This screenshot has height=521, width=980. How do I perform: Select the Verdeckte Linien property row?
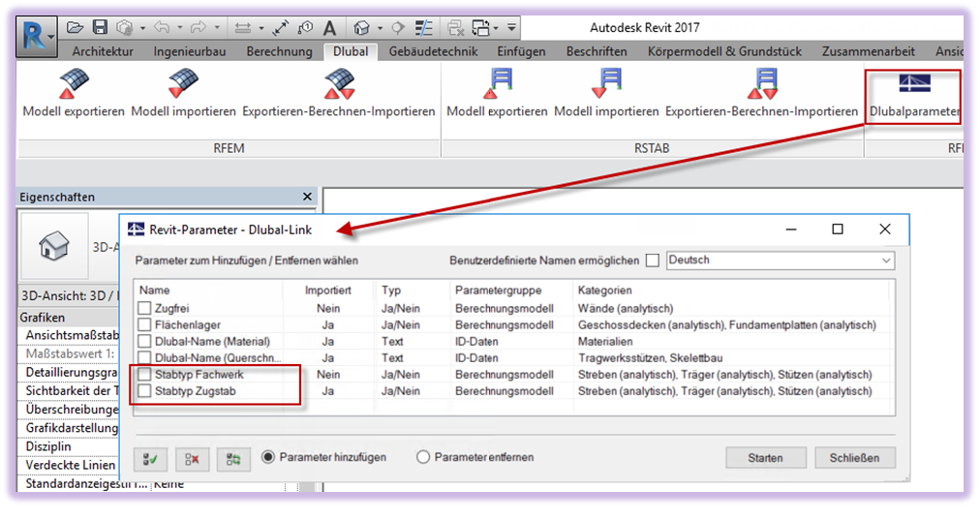(x=69, y=466)
